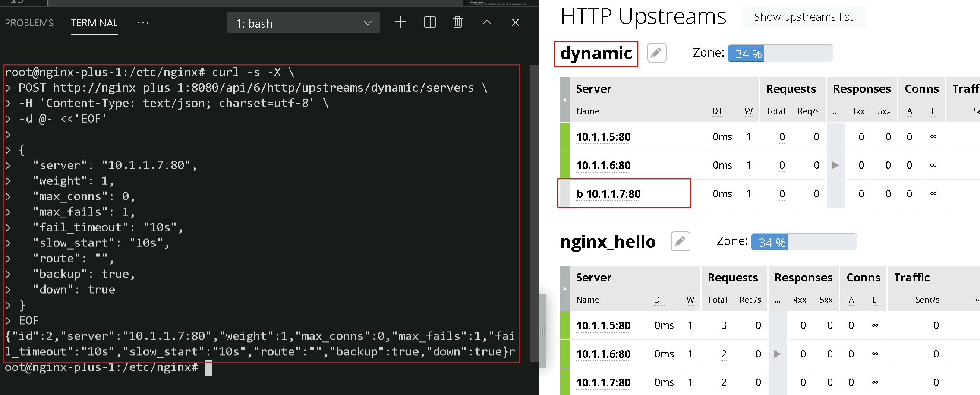Image resolution: width=980 pixels, height=395 pixels.
Task: Switch to the PROBLEMS tab
Action: click(29, 23)
